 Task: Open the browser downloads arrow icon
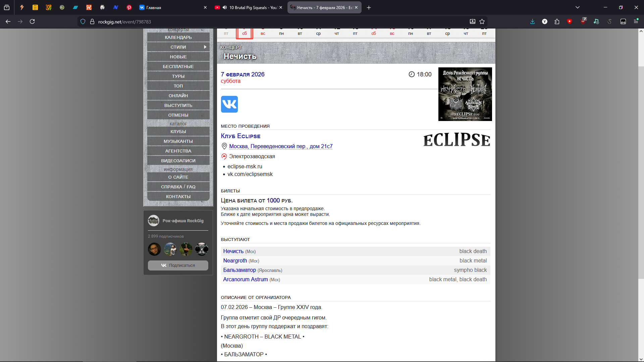click(x=532, y=21)
